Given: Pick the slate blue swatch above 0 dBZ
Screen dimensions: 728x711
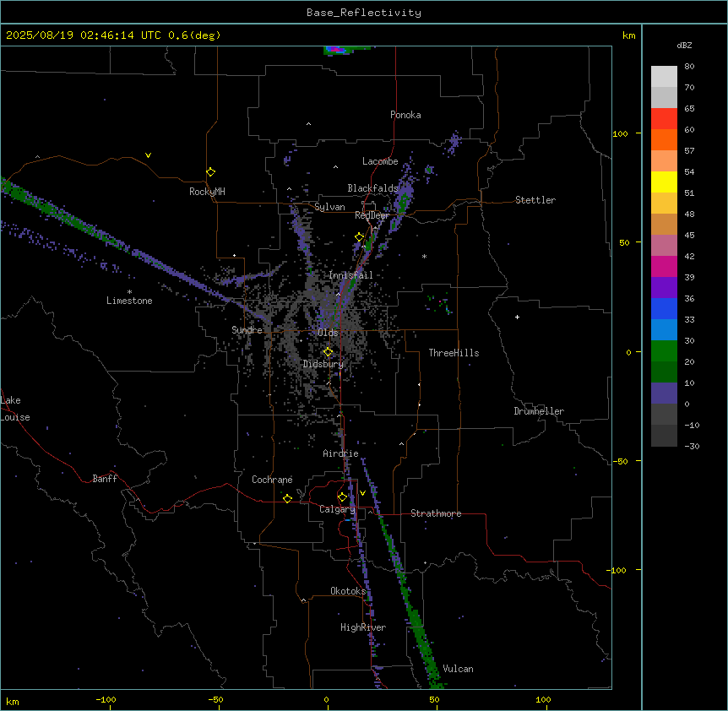Looking at the screenshot, I should (664, 393).
